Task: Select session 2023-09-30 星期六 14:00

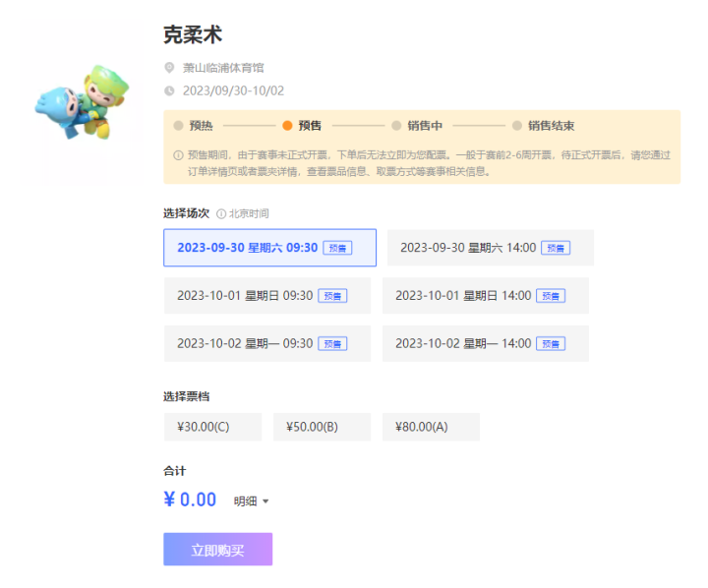Action: [490, 248]
